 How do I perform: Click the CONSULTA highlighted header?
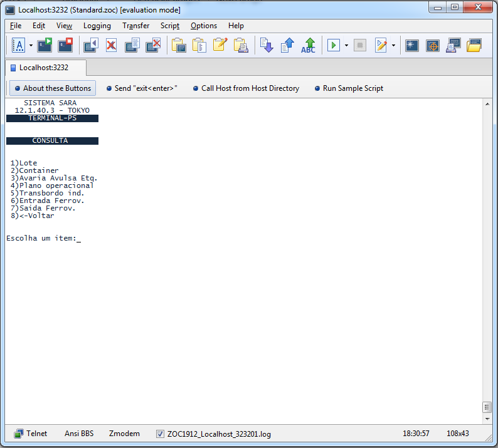[53, 140]
